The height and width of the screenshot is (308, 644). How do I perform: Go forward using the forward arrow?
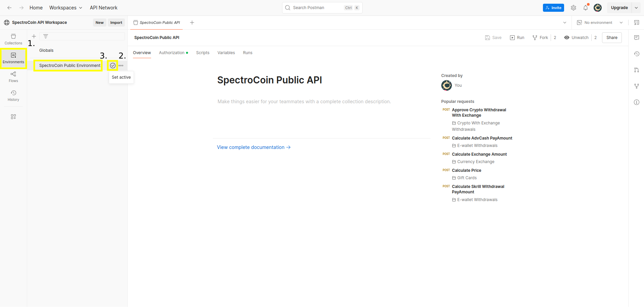[x=21, y=8]
